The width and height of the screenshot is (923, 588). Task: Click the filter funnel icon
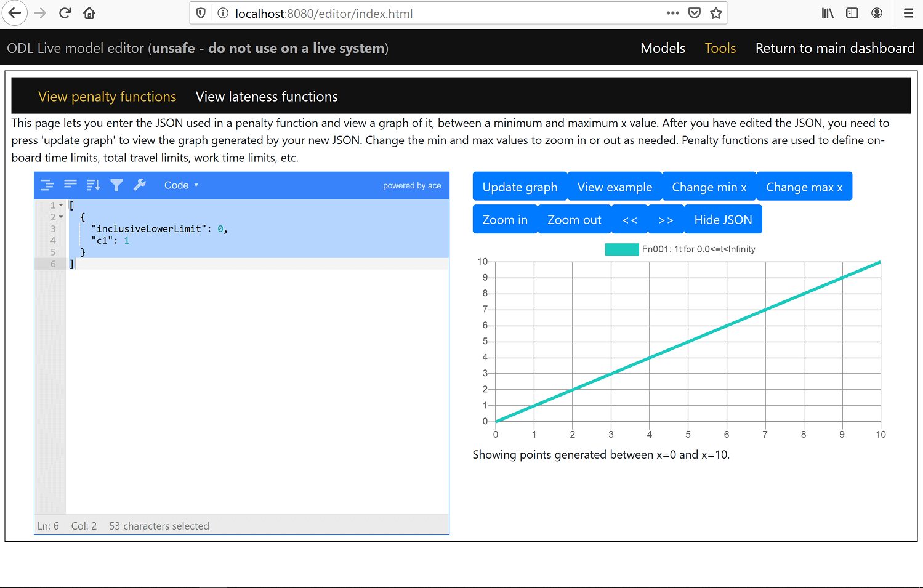116,185
